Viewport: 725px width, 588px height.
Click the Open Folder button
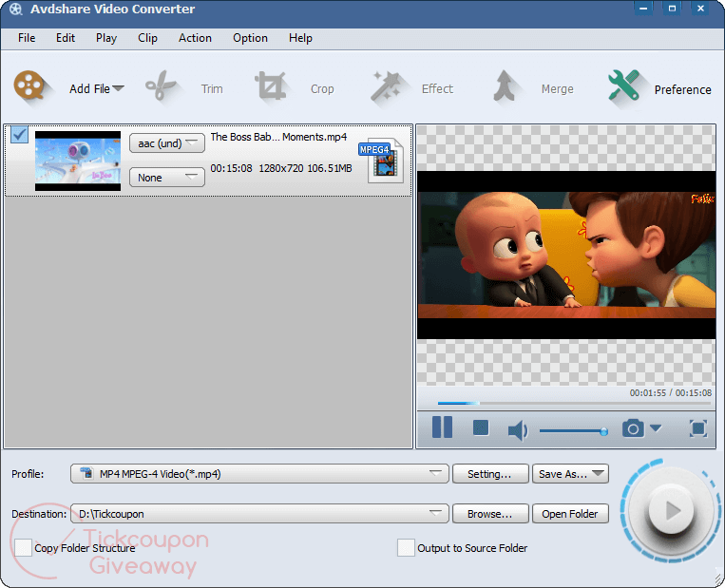(570, 514)
